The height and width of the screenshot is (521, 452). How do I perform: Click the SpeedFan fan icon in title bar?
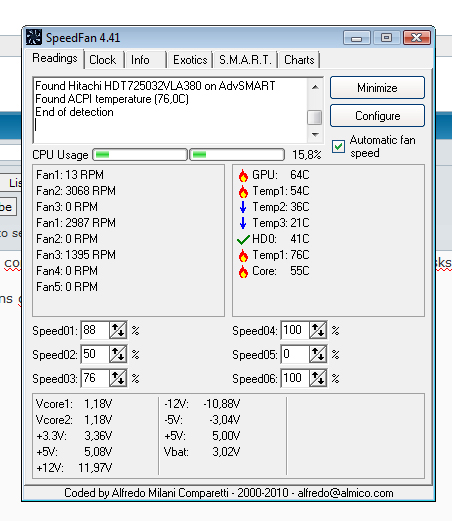click(x=34, y=37)
